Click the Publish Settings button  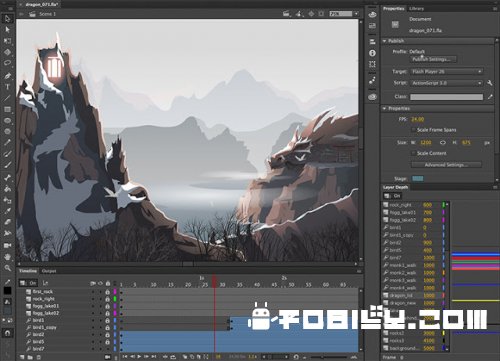tap(433, 59)
